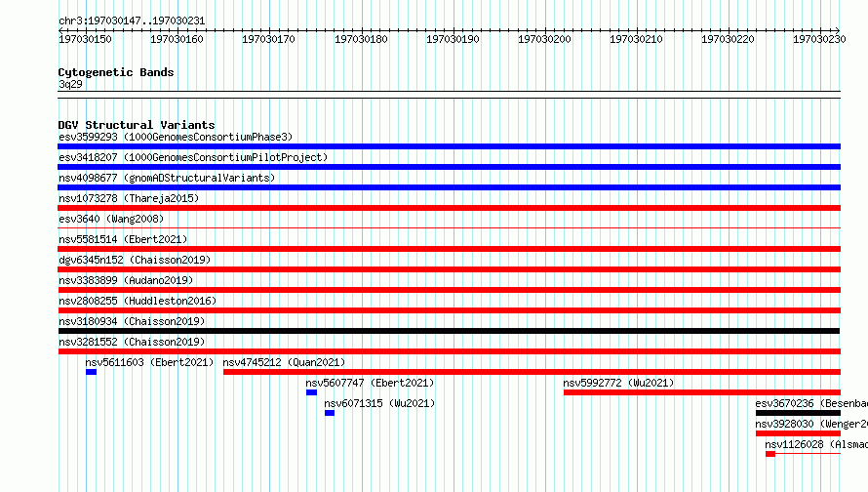Click the thin red line for esv3640
The width and height of the screenshot is (868, 492).
click(x=449, y=227)
